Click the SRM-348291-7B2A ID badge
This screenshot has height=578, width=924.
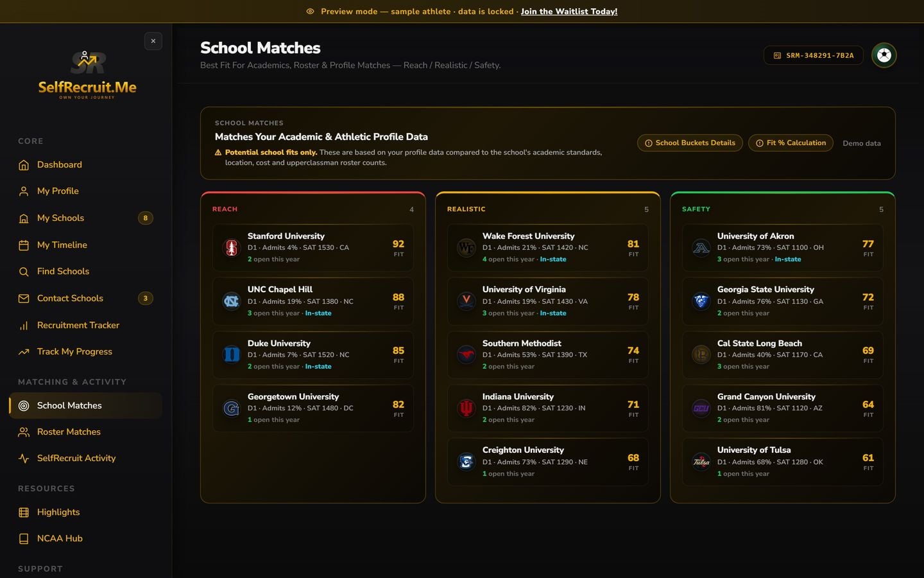pyautogui.click(x=814, y=56)
